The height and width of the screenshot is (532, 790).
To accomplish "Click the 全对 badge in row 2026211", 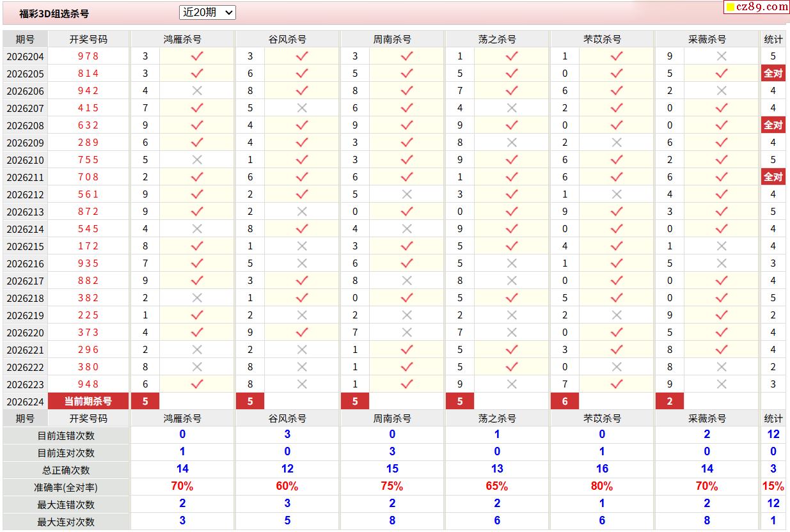I will (x=773, y=176).
